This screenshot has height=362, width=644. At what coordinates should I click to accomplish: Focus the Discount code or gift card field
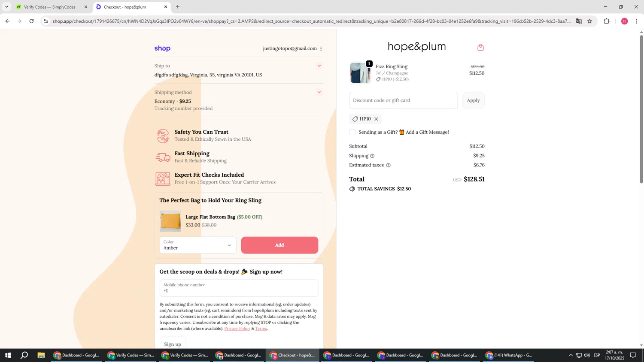pos(403,100)
